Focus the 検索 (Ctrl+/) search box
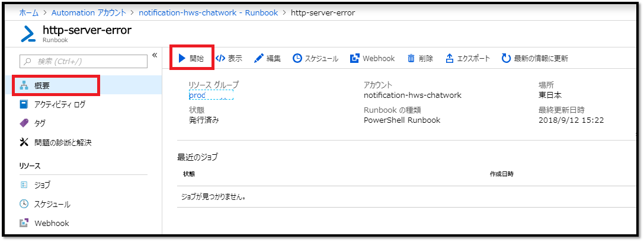This screenshot has height=242, width=644. (x=84, y=62)
